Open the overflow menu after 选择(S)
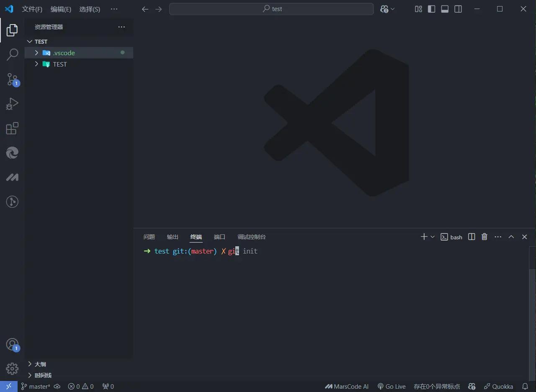Viewport: 536px width, 392px height. 114,9
